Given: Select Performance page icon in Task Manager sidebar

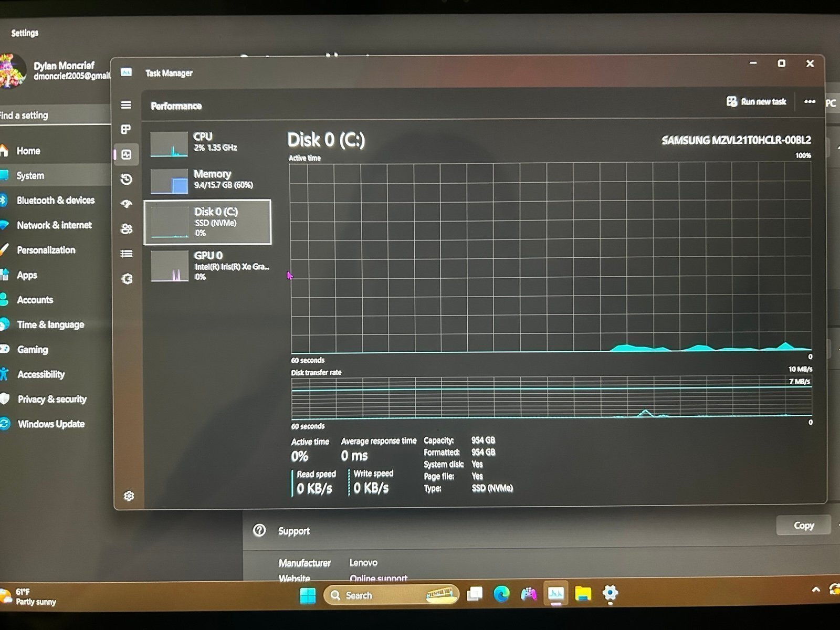Looking at the screenshot, I should tap(127, 154).
